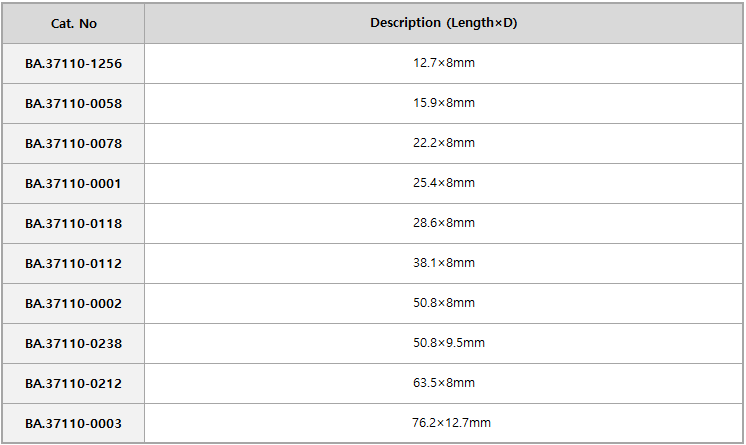Viewport: 746px width, 445px height.
Task: Select catalog number BA.37110-1256
Action: pos(74,64)
